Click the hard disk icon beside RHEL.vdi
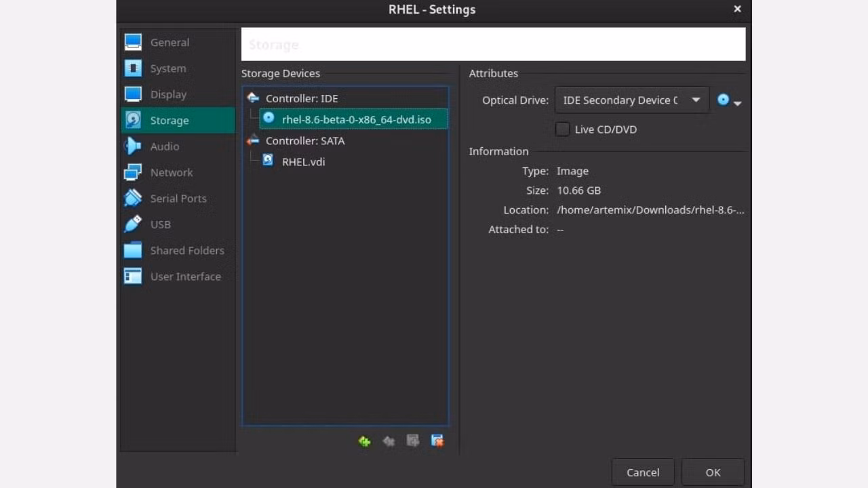Viewport: 868px width, 488px height. [x=268, y=160]
